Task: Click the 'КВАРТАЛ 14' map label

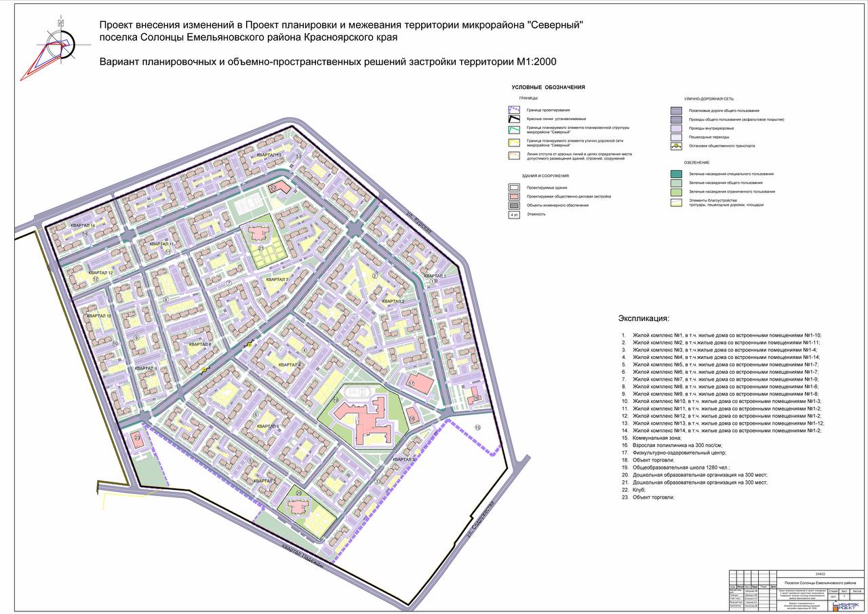Action: 83,225
